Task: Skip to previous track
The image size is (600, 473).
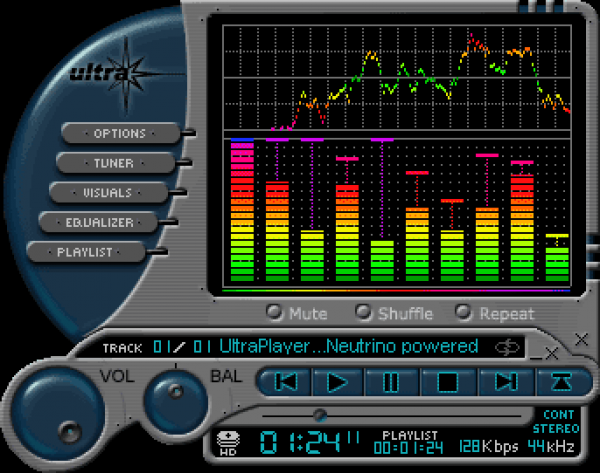Action: click(286, 382)
